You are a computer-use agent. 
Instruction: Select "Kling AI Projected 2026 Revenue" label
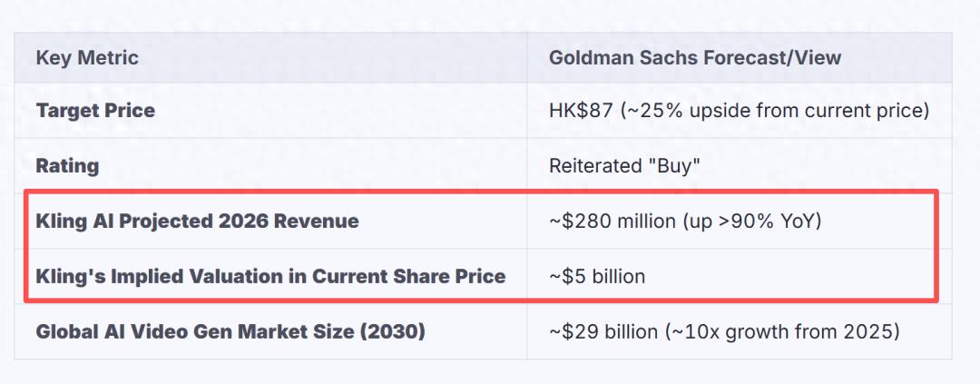point(198,221)
